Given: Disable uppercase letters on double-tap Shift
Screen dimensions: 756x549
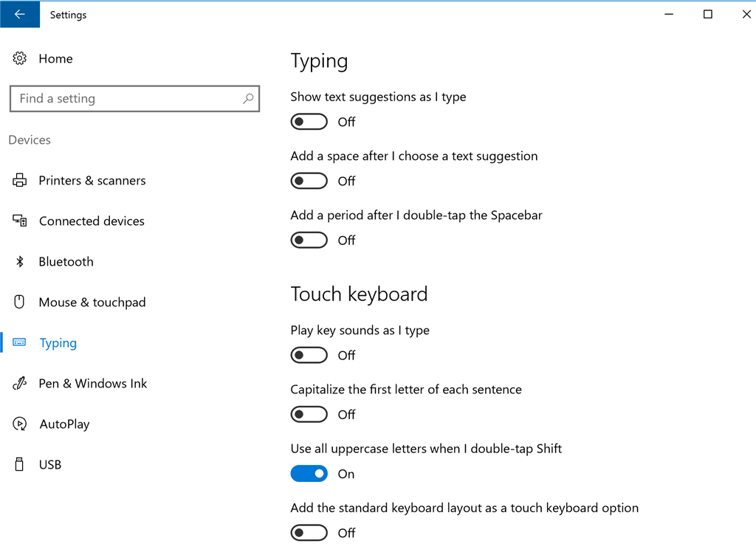Looking at the screenshot, I should click(309, 474).
